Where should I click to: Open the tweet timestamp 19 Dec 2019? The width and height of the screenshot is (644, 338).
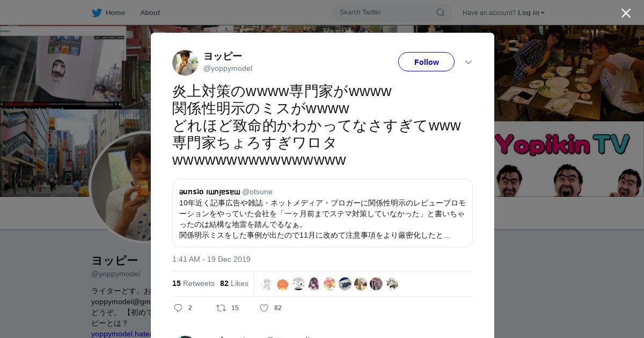pyautogui.click(x=211, y=259)
